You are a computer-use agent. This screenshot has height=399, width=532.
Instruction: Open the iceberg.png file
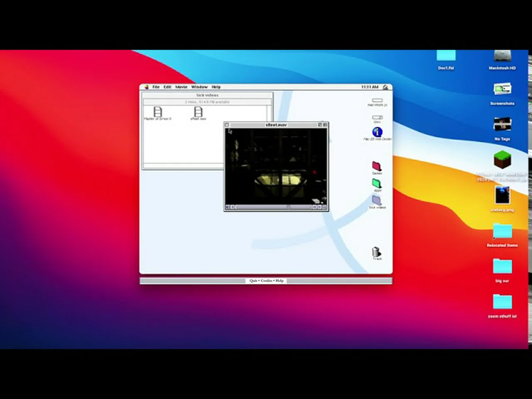coord(502,195)
